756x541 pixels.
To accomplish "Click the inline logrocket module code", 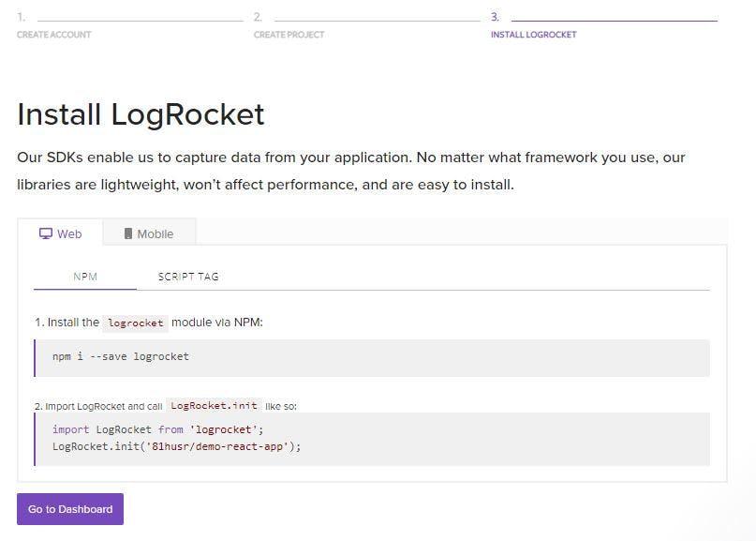I will coord(135,323).
